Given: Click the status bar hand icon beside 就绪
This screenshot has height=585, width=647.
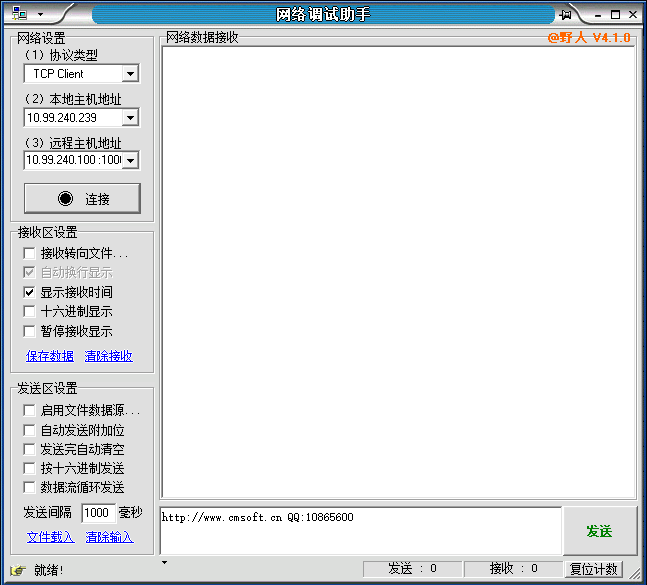Looking at the screenshot, I should [x=18, y=571].
